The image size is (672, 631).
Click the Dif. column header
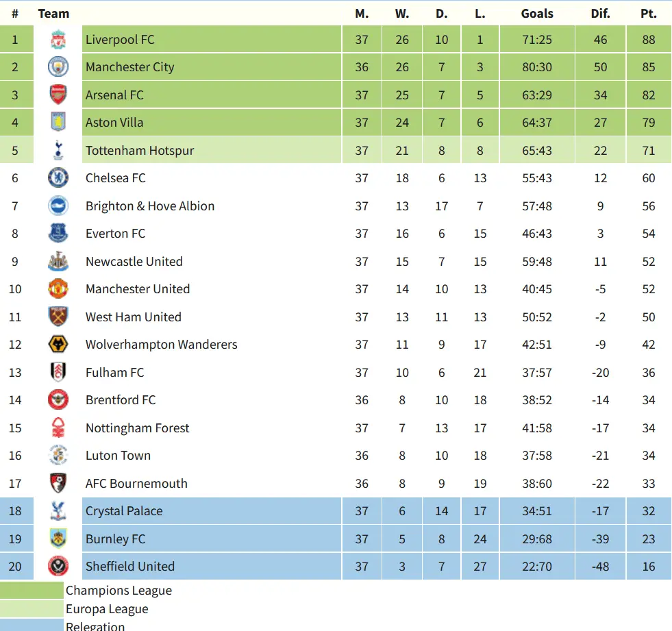pos(600,13)
